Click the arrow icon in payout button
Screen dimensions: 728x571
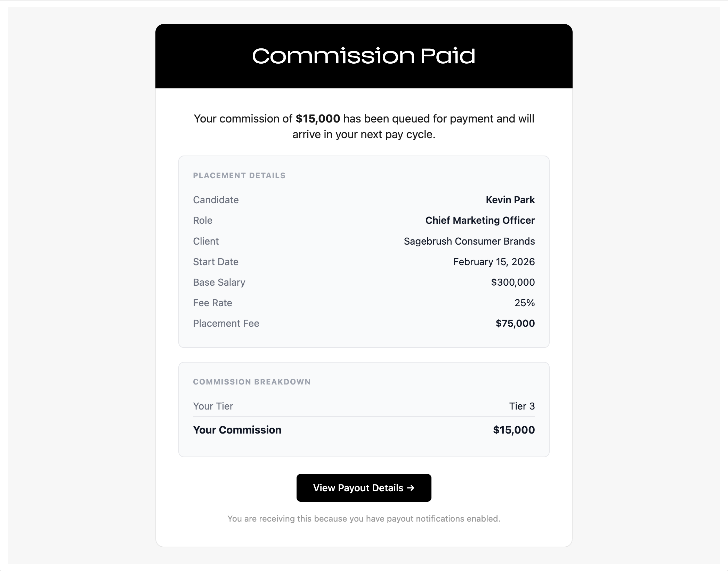pyautogui.click(x=411, y=488)
